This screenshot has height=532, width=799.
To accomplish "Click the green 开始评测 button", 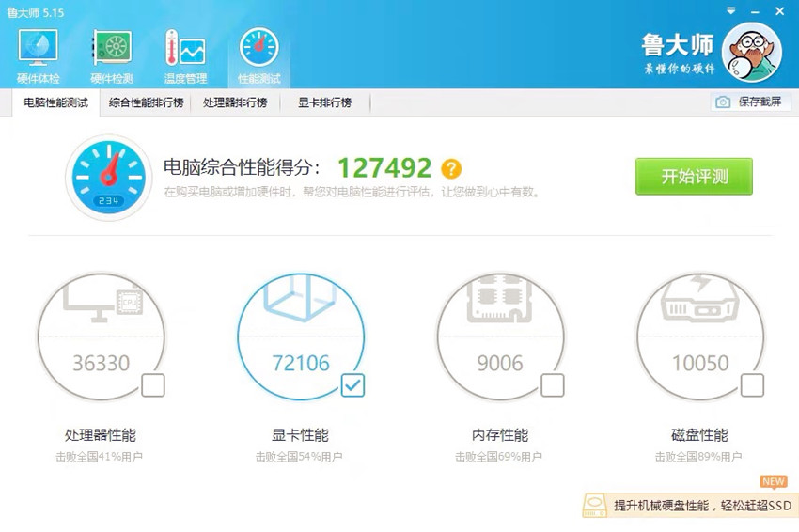I will pos(694,177).
